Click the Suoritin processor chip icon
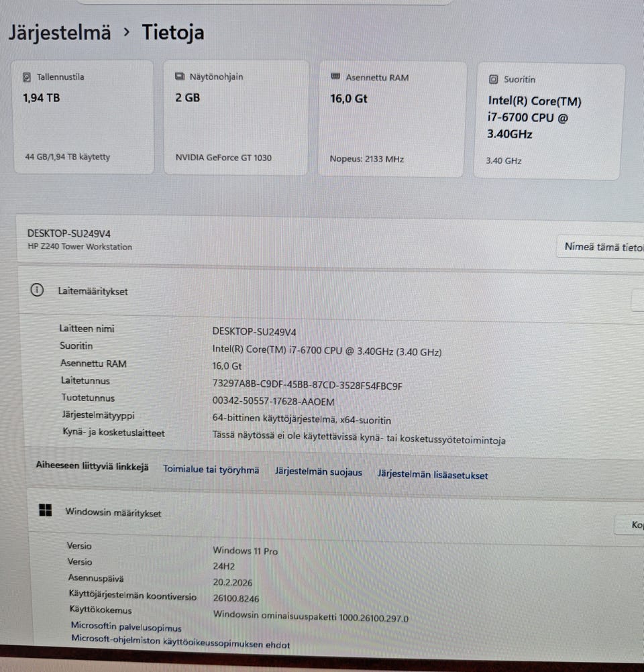Viewport: 644px width, 672px height. [x=494, y=79]
